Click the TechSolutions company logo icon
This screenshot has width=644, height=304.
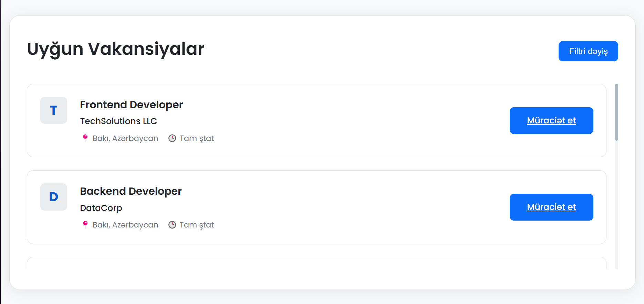53,110
